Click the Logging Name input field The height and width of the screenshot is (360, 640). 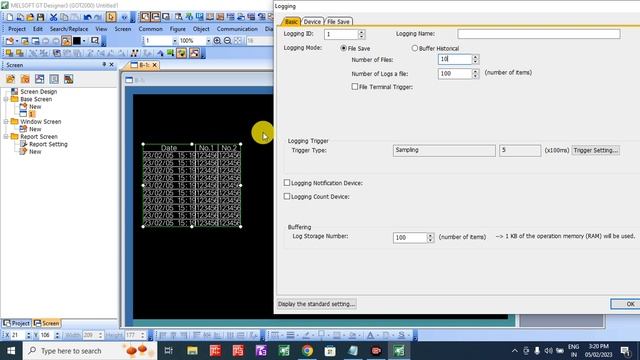click(539, 34)
